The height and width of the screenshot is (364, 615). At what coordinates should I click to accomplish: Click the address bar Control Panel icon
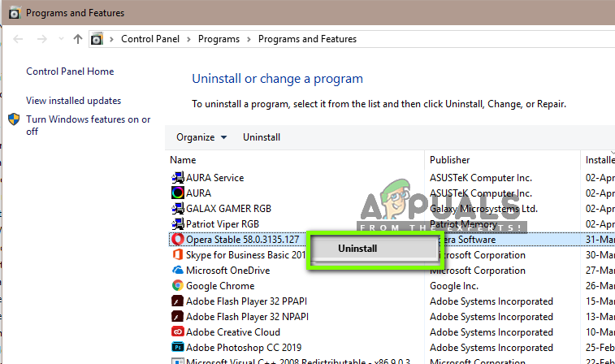click(97, 39)
